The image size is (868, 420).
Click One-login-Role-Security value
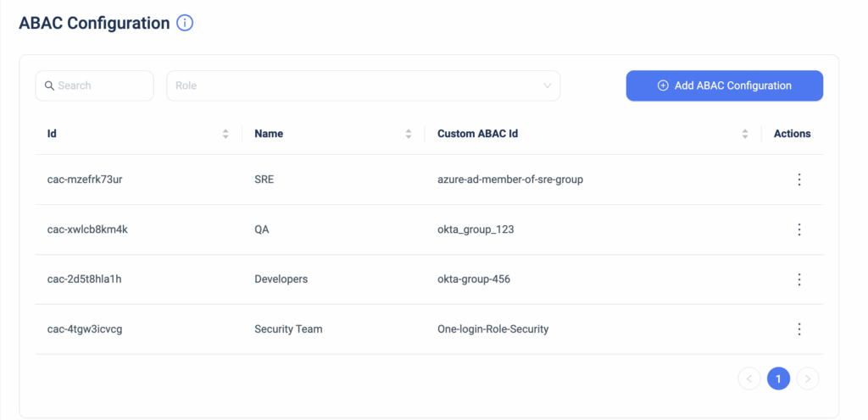coord(492,329)
